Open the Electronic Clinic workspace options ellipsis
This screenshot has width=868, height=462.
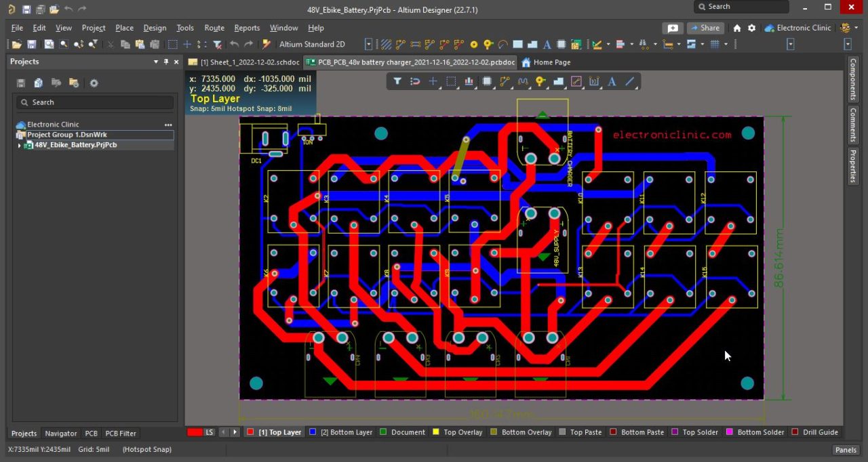point(168,125)
